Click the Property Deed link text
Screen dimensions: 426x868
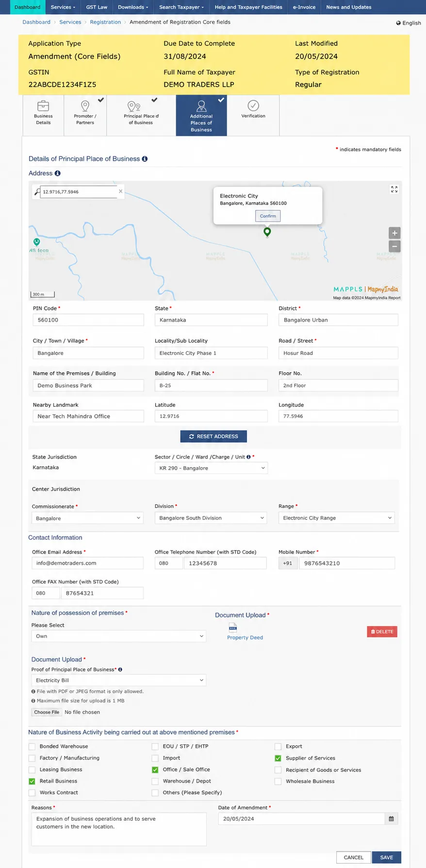pos(245,638)
